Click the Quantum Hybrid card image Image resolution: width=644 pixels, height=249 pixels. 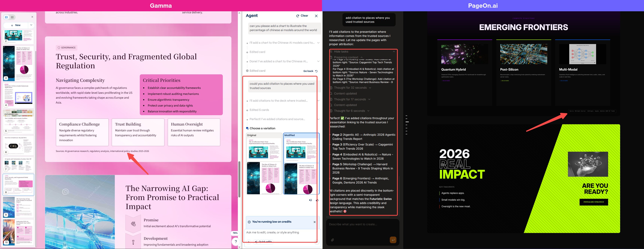(465, 54)
